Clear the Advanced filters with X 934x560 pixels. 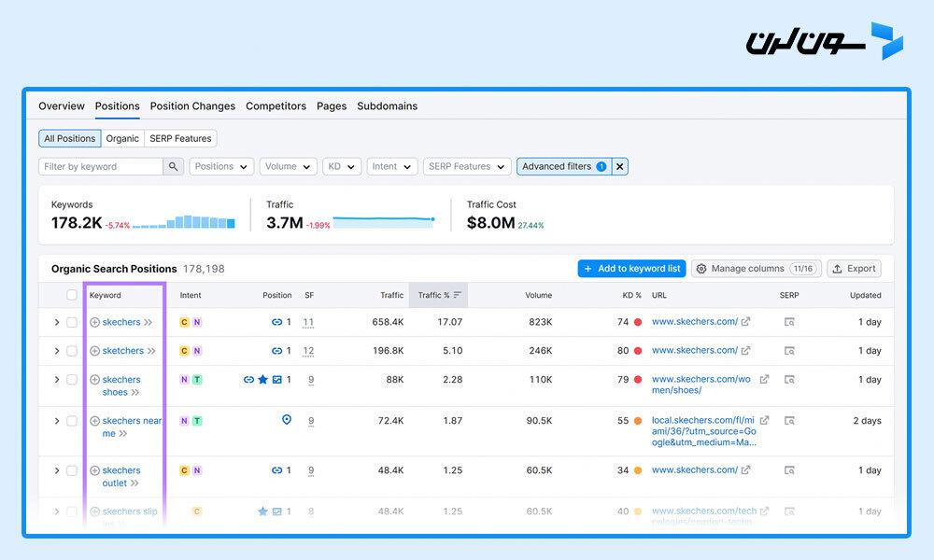pos(620,167)
